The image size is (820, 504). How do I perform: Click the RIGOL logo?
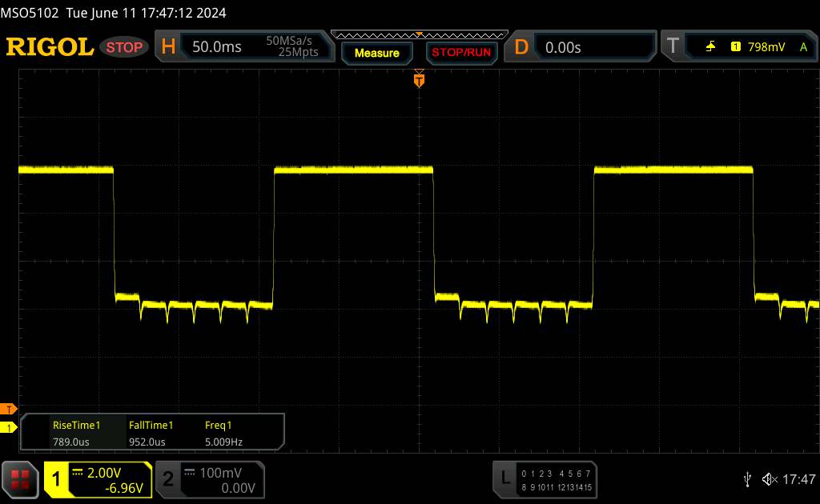tap(50, 47)
